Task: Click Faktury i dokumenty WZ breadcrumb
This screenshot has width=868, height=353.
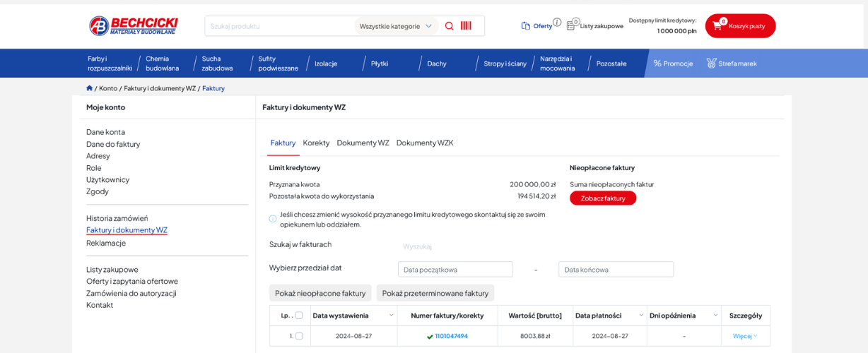Action: click(160, 88)
